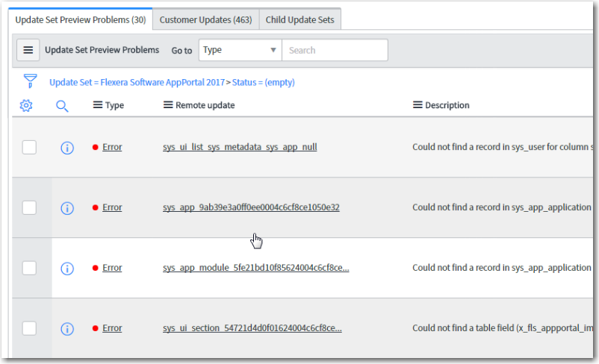Open the personalize list gear icon
Image resolution: width=599 pixels, height=364 pixels.
26,106
